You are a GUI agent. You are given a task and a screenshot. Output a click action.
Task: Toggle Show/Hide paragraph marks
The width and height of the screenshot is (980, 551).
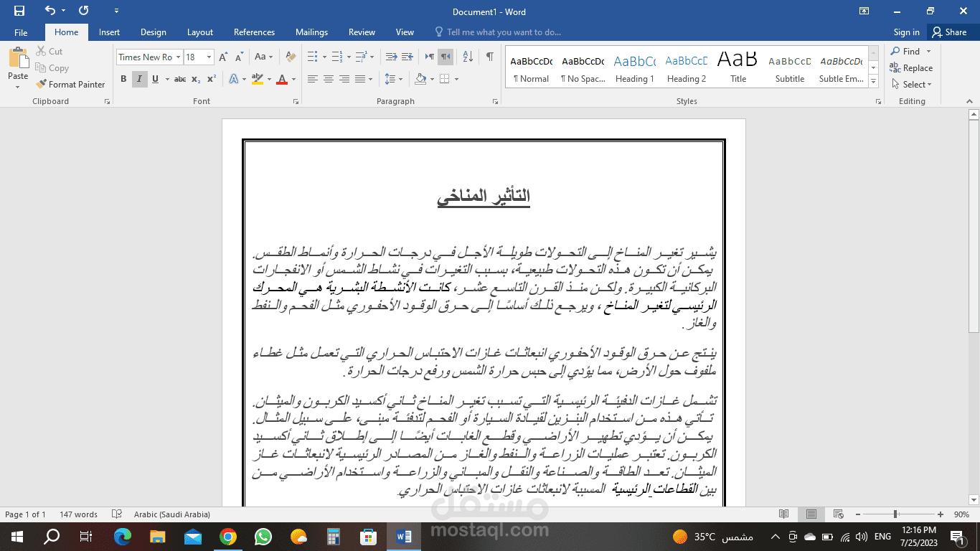pyautogui.click(x=489, y=57)
